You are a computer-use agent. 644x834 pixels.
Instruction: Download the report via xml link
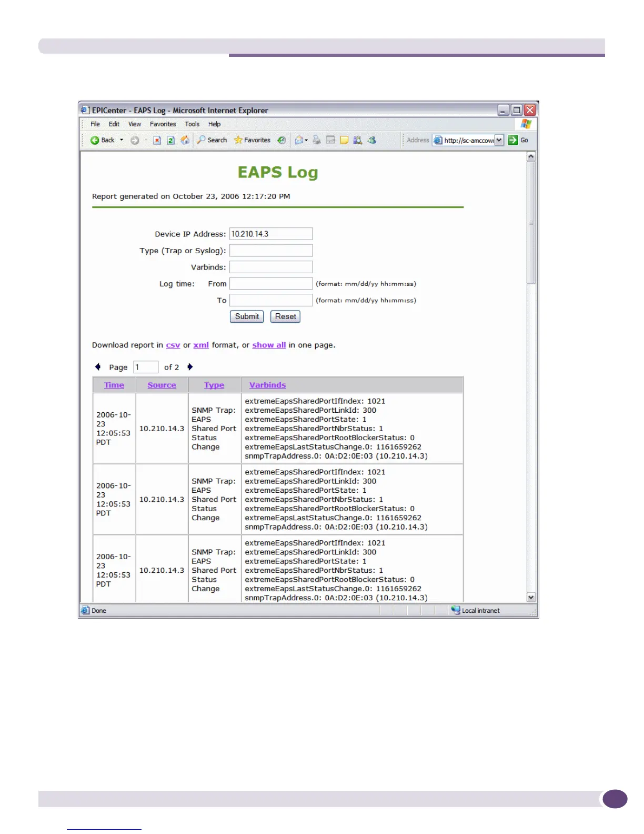(201, 345)
